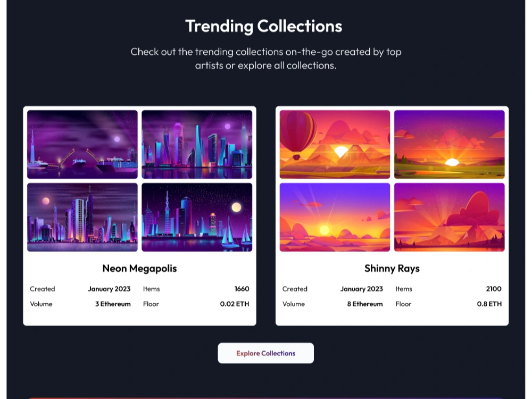Viewport: 532px width, 399px height.
Task: Open Shinny Rays green meadow sunset thumbnail
Action: (449, 144)
